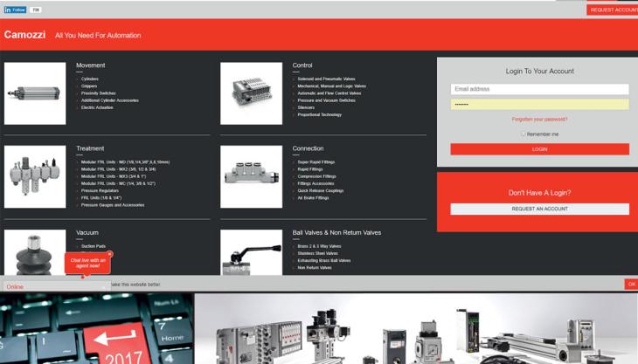This screenshot has height=364, width=638.
Task: Click the red LOGIN button
Action: coord(539,149)
